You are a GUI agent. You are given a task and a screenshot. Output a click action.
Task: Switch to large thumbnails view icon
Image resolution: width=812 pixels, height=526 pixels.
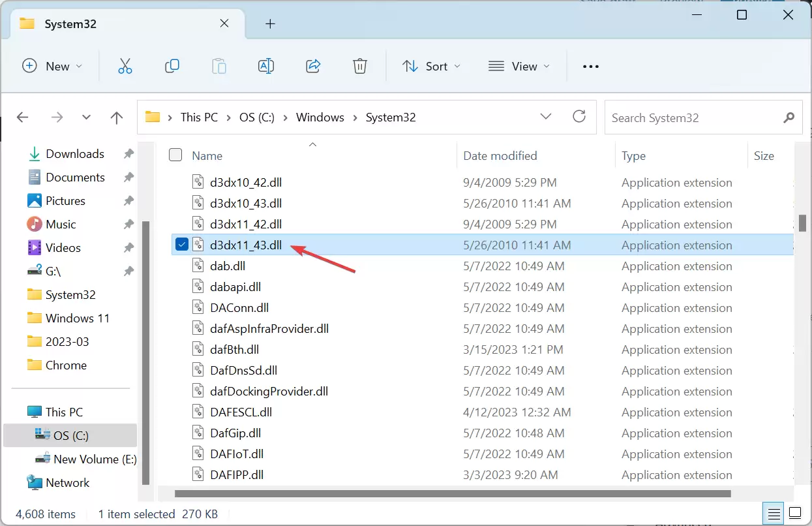pyautogui.click(x=795, y=512)
